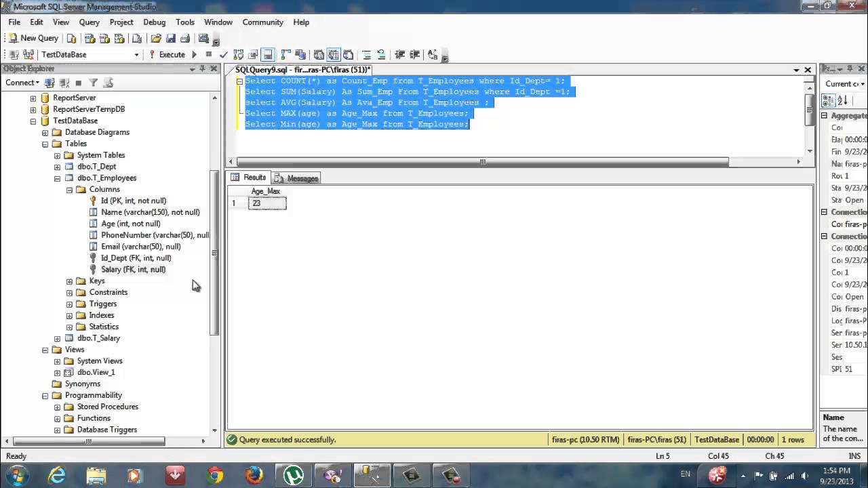Click Object Explorer disconnect icon
The width and height of the screenshot is (868, 488).
(64, 83)
